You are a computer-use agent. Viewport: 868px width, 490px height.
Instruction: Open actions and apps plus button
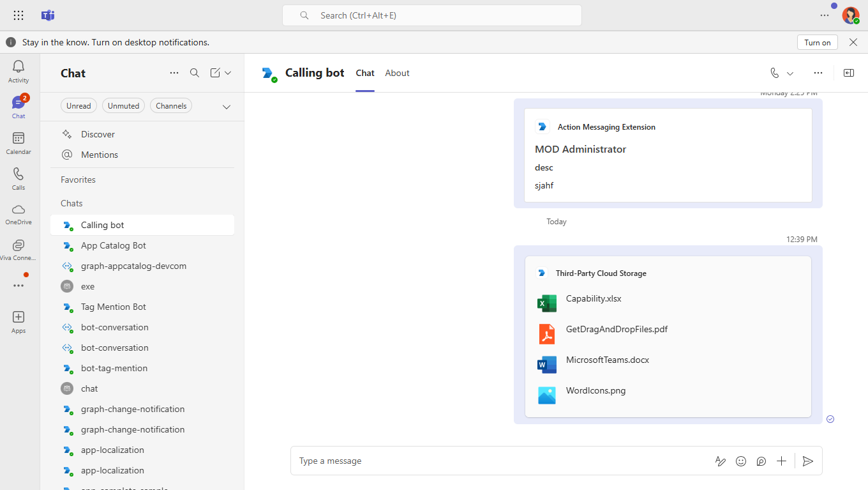[x=781, y=461]
